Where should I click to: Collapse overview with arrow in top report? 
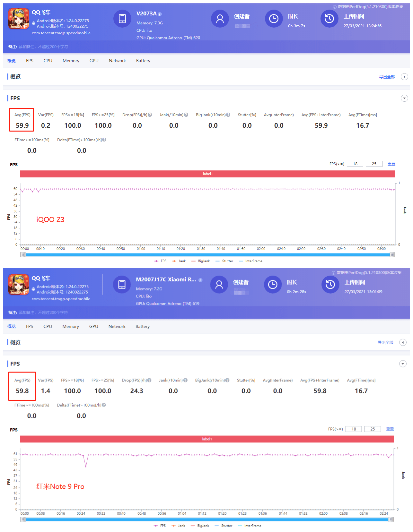[x=405, y=77]
